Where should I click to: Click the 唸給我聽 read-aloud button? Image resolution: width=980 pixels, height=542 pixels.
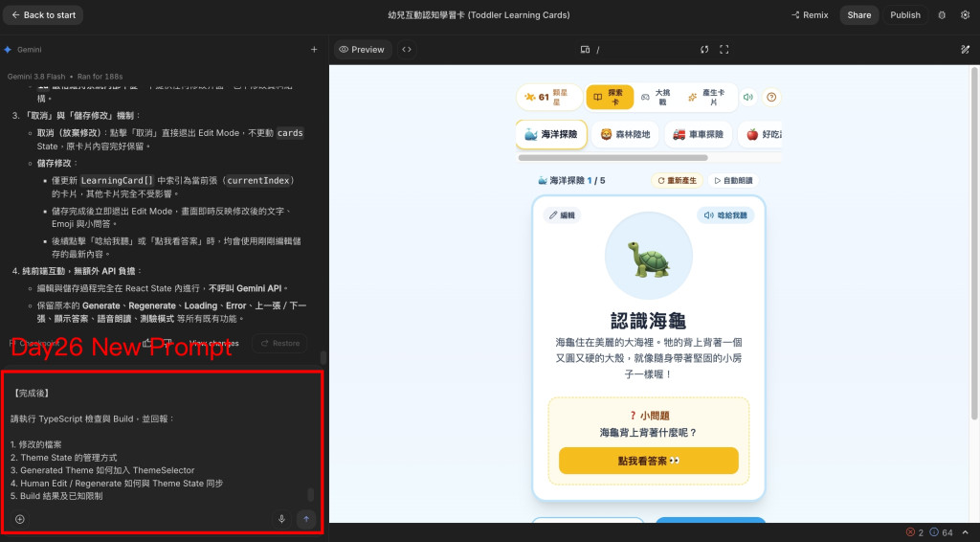coord(725,215)
